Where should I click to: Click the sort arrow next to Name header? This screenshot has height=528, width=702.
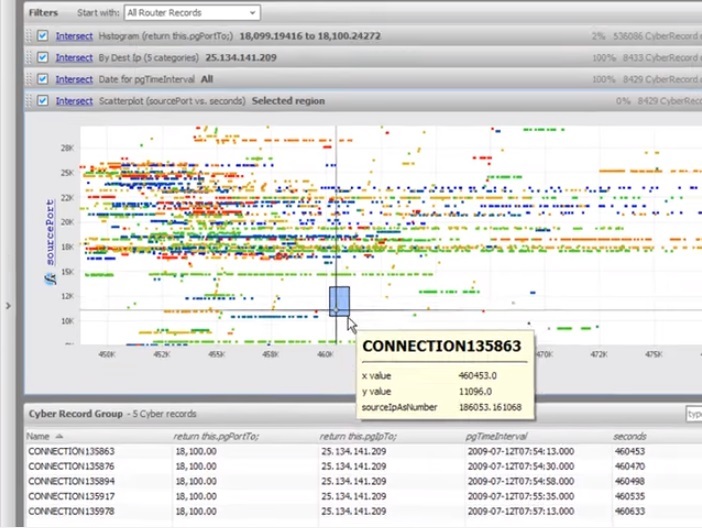(59, 436)
